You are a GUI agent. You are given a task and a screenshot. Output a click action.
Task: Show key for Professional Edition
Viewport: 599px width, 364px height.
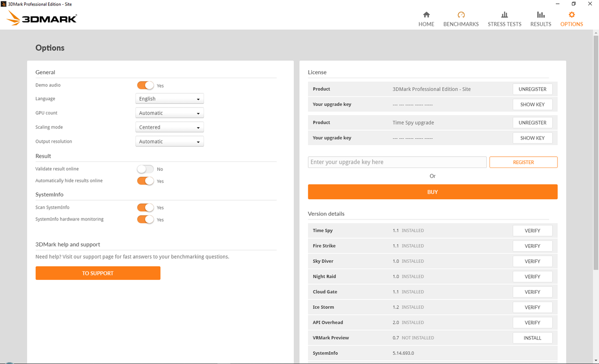coord(533,104)
